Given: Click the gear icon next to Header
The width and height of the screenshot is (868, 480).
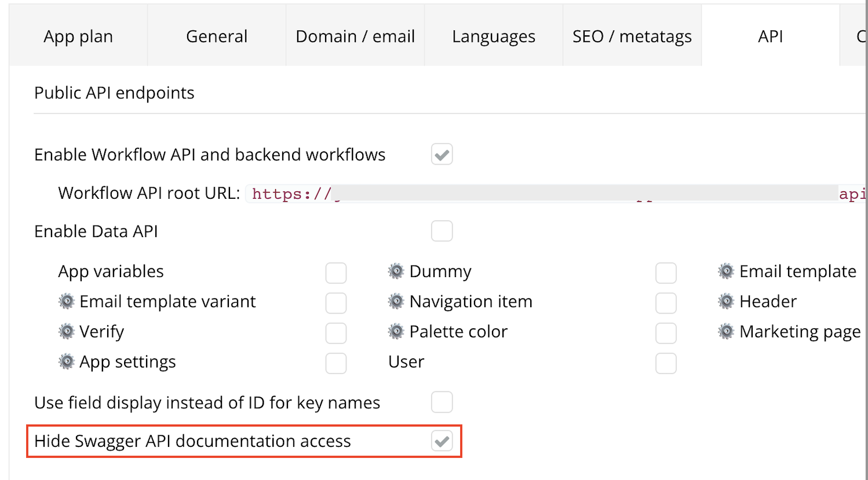Looking at the screenshot, I should (725, 301).
